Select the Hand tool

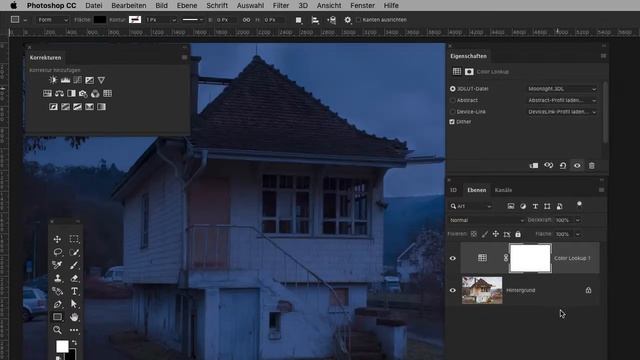74,317
